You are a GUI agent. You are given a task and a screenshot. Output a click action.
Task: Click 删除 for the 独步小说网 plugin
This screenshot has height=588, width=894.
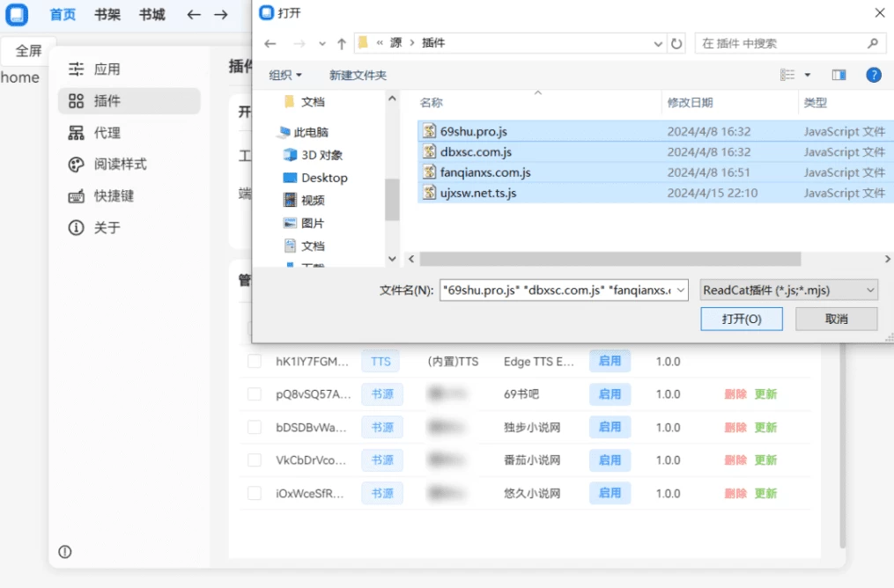735,428
